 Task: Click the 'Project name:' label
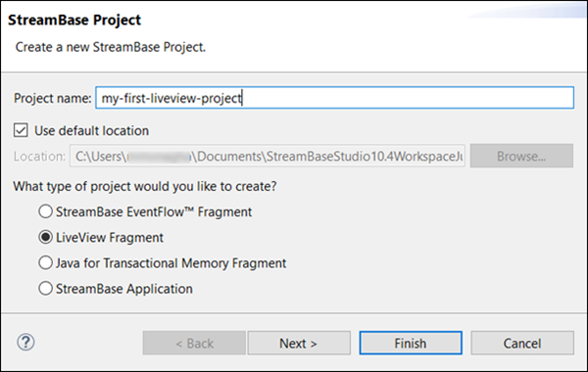coord(53,98)
